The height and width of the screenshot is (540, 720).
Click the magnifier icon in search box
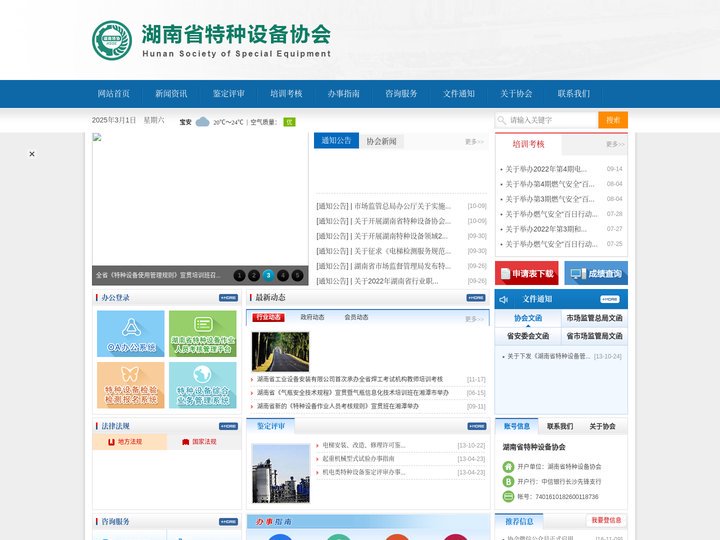[x=501, y=120]
